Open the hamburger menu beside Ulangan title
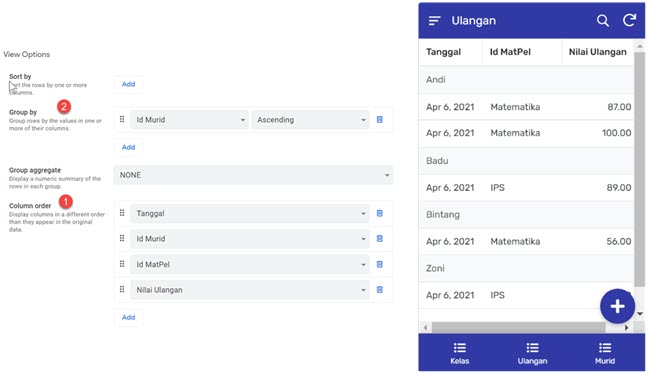The height and width of the screenshot is (380, 649). [x=434, y=20]
